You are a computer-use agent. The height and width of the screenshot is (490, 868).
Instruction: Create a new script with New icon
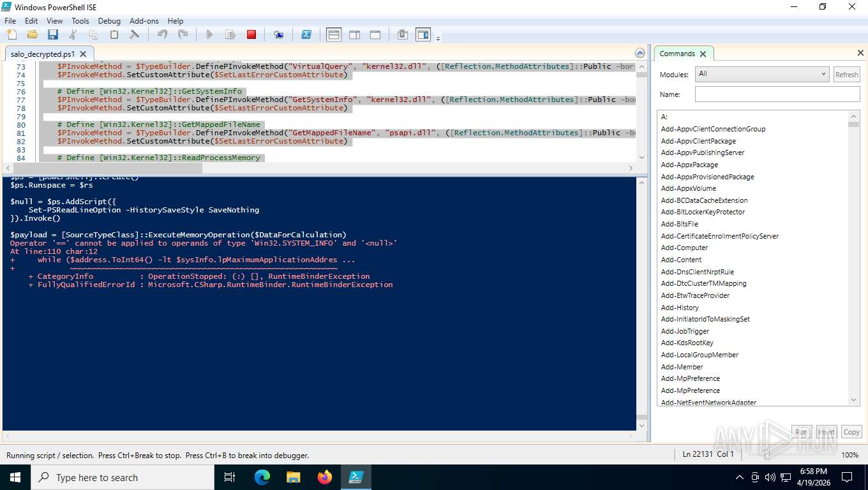(11, 34)
